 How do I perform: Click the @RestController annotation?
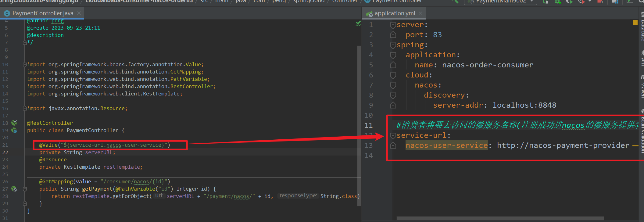click(50, 123)
